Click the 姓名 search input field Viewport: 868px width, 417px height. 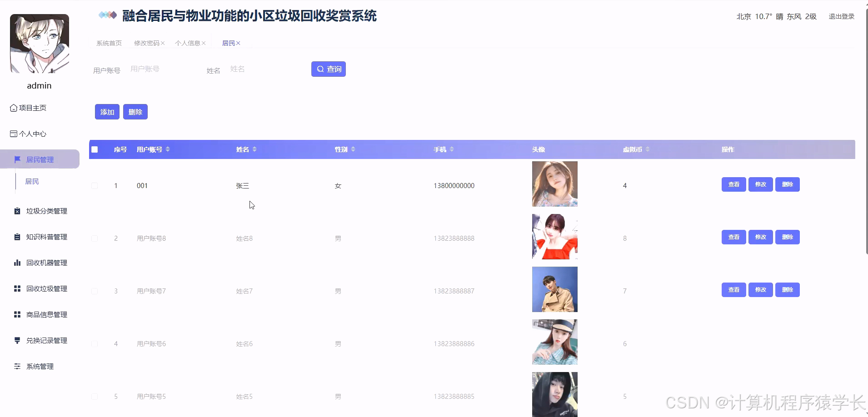[x=254, y=69]
